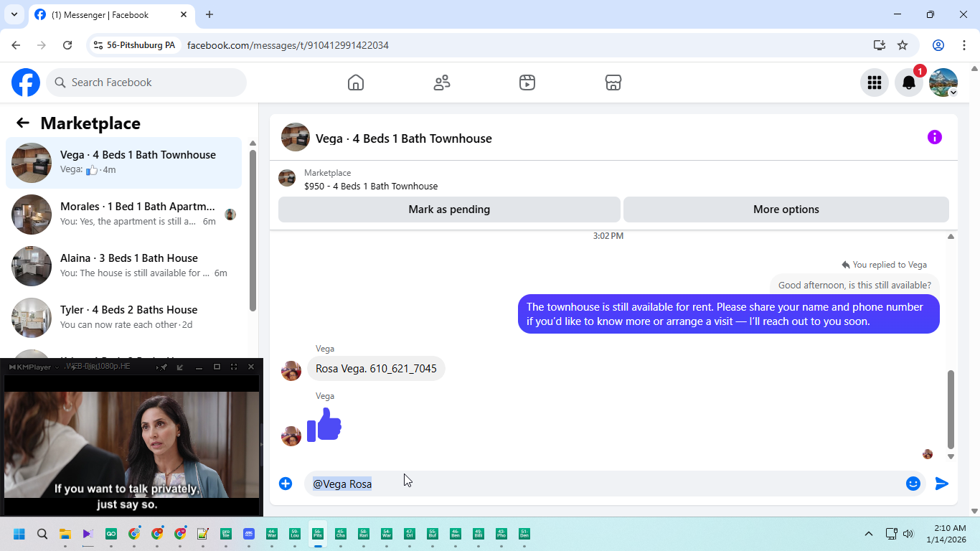980x551 pixels.
Task: Open More options for listing
Action: click(786, 209)
